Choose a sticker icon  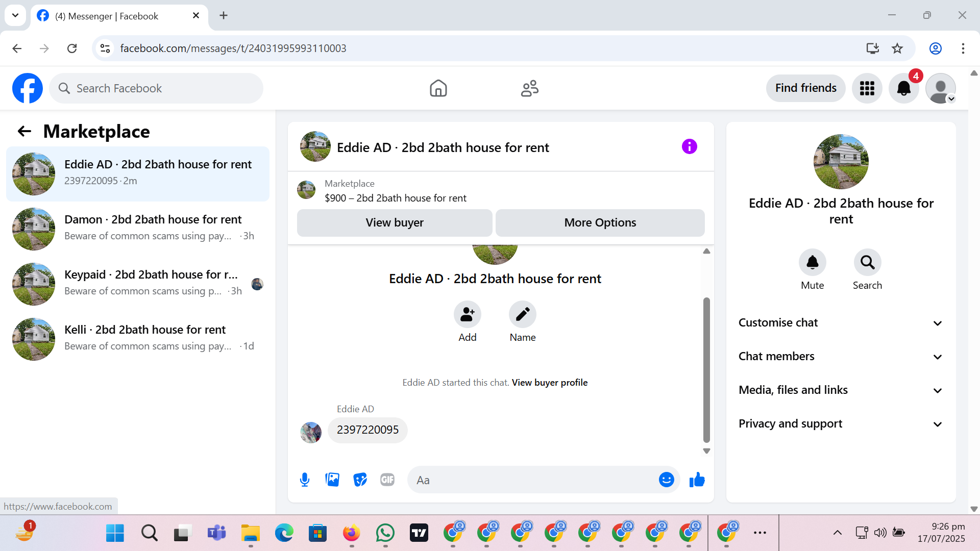coord(360,480)
